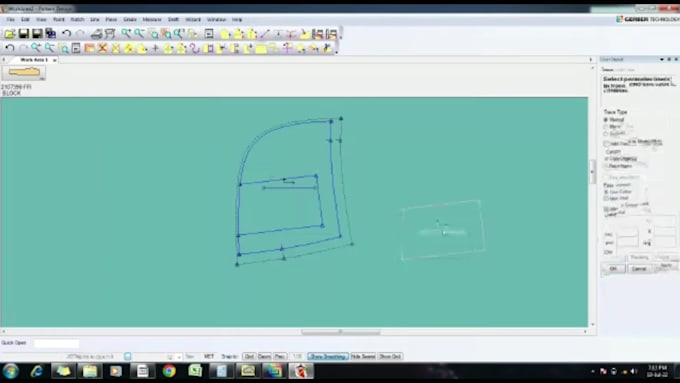Click the taskbar clock
680x383 pixels.
(657, 371)
